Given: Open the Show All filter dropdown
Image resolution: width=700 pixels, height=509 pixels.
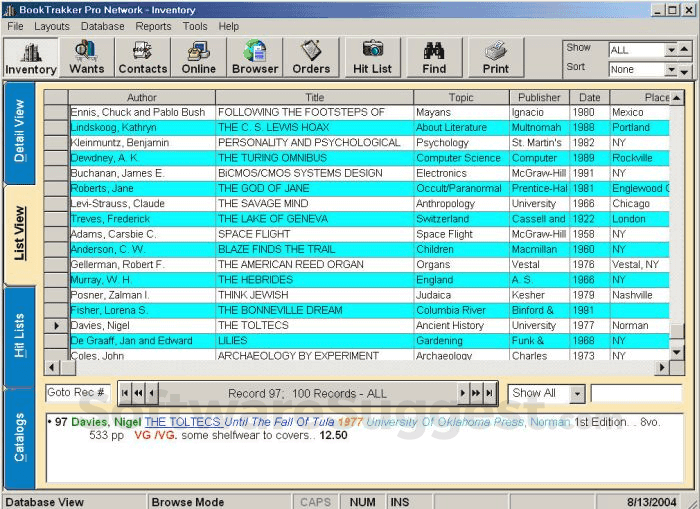Looking at the screenshot, I should click(577, 393).
